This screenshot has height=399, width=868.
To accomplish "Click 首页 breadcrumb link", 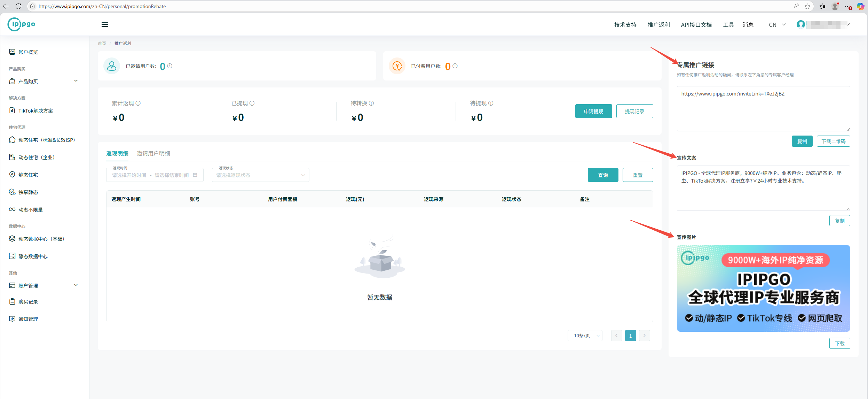I will tap(102, 44).
